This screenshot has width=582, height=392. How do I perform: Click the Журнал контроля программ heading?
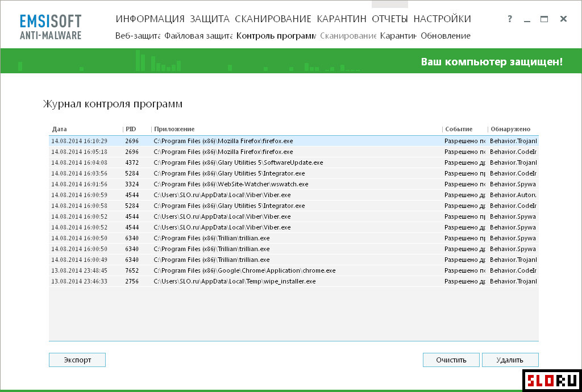(x=113, y=104)
